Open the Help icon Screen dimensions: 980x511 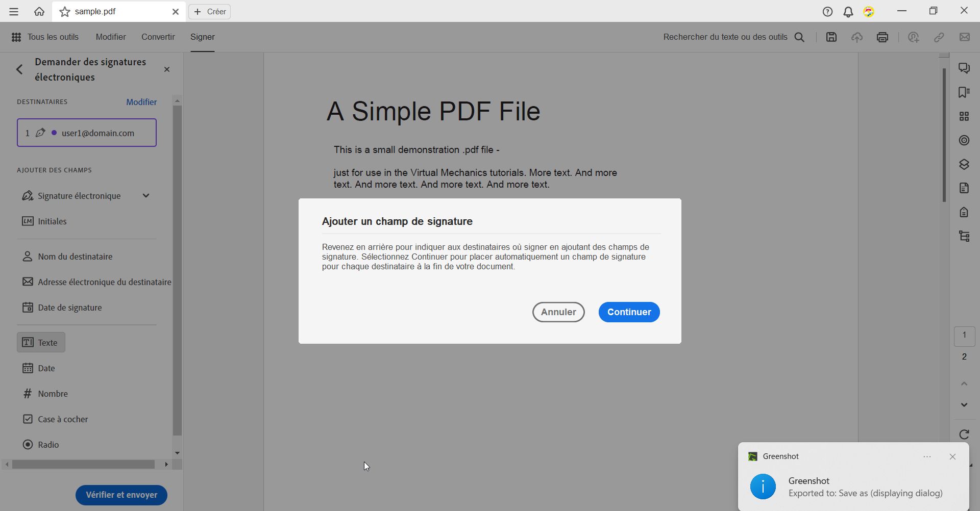(x=827, y=12)
